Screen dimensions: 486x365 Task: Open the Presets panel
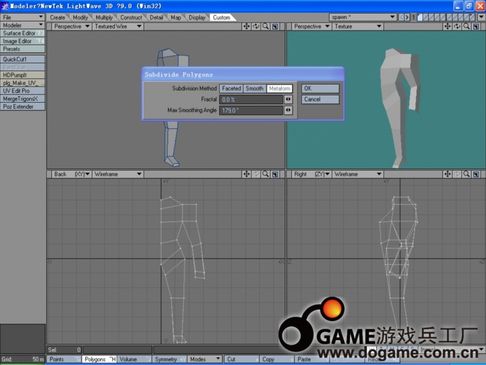coord(23,49)
